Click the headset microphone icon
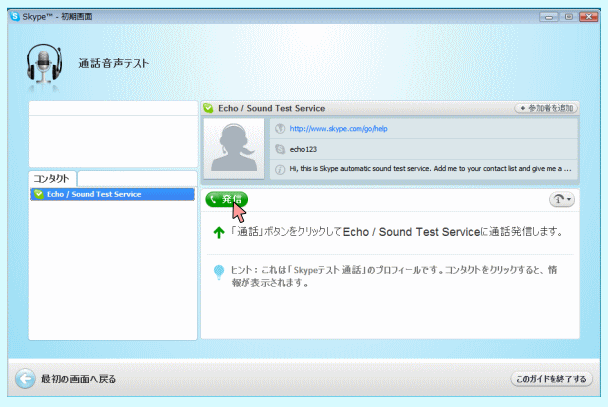Screen dimensions: 608x407 (x=44, y=64)
